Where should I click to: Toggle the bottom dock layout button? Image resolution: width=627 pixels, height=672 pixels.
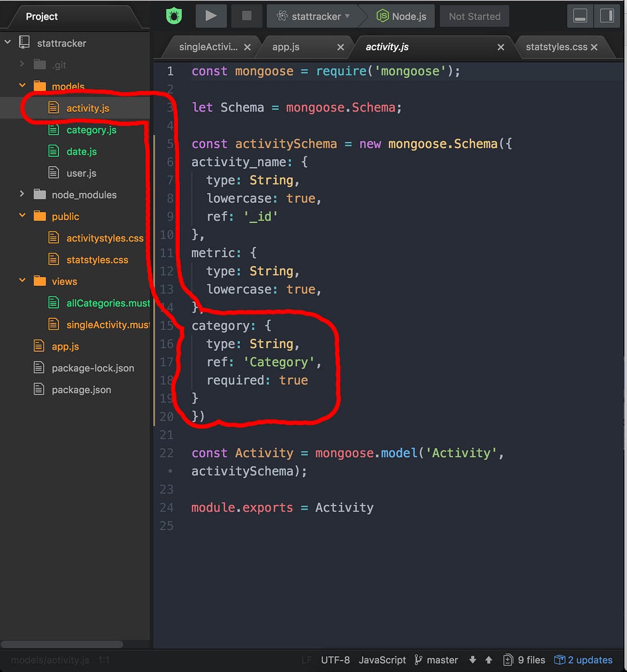[x=579, y=16]
